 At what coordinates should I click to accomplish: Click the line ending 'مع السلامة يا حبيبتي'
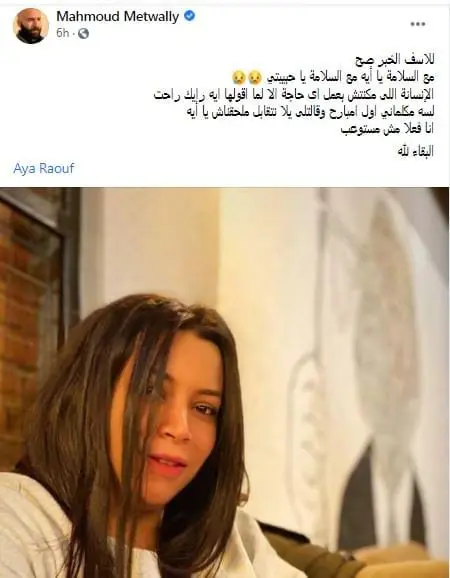pyautogui.click(x=334, y=77)
